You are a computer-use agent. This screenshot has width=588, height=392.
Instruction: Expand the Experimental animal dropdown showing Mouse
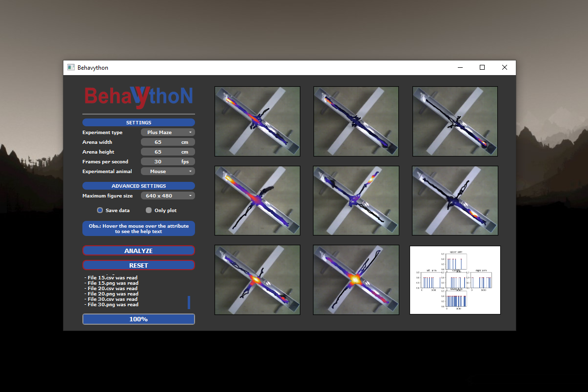tap(168, 172)
